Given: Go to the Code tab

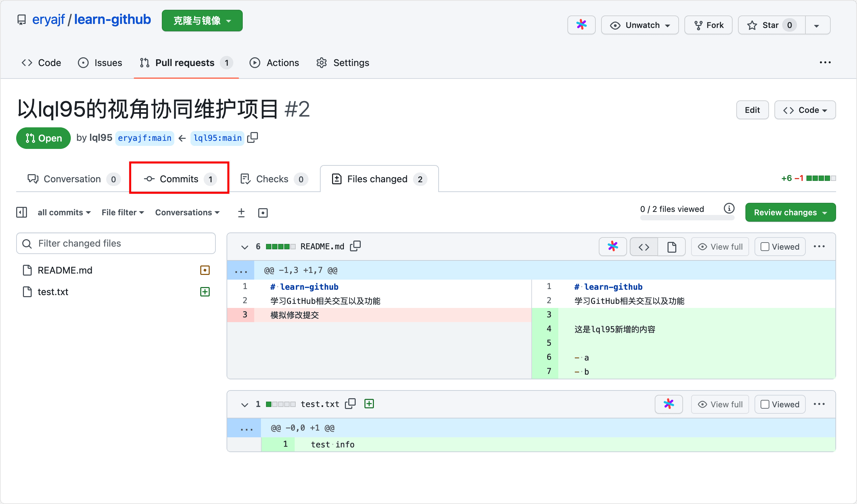Looking at the screenshot, I should tap(41, 63).
